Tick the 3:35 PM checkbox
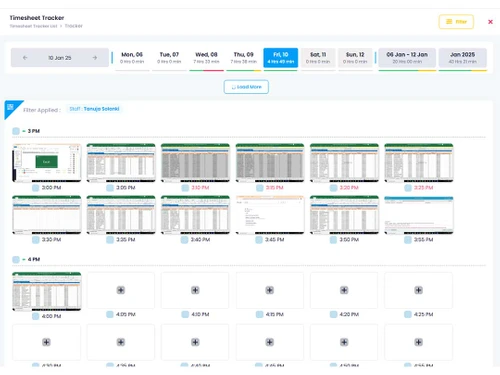The image size is (500, 375). pos(110,239)
